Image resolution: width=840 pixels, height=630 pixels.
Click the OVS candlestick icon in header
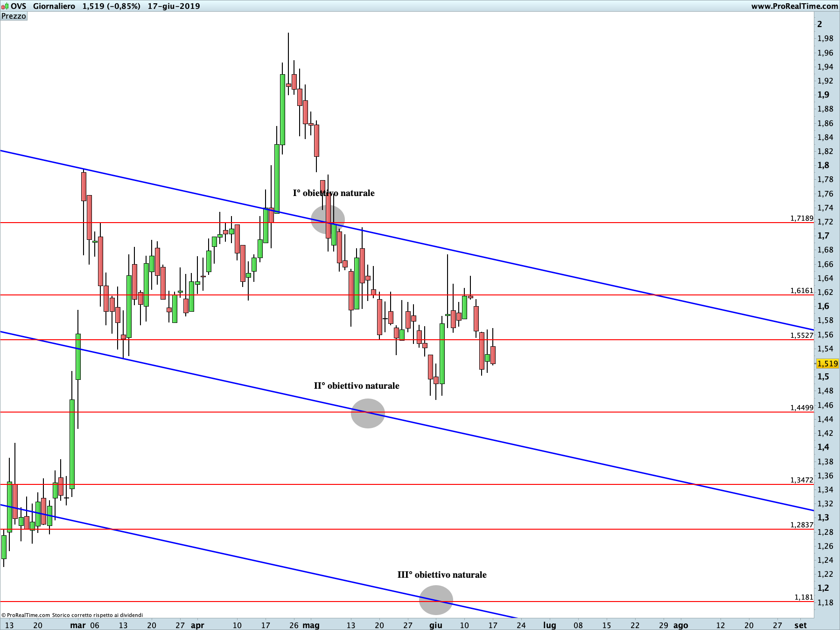(x=5, y=6)
